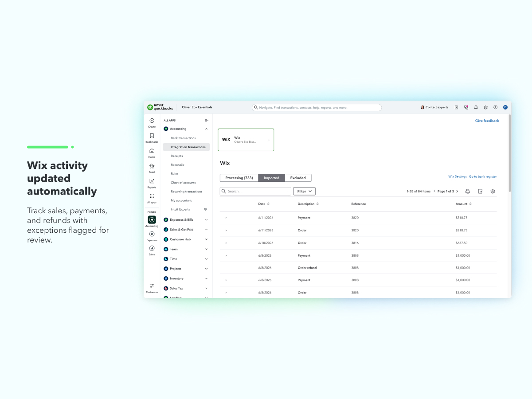Open table settings gear above Amount column
Image resolution: width=532 pixels, height=399 pixels.
(x=493, y=192)
